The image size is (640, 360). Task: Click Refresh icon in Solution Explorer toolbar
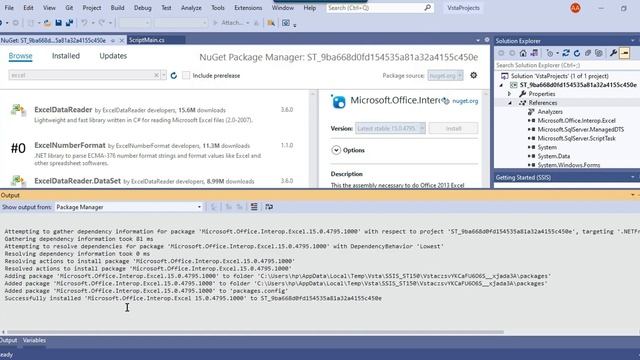coord(577,53)
